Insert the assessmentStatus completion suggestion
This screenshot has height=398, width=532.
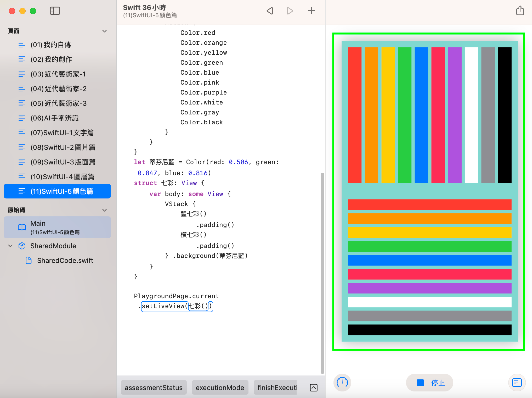tap(154, 388)
